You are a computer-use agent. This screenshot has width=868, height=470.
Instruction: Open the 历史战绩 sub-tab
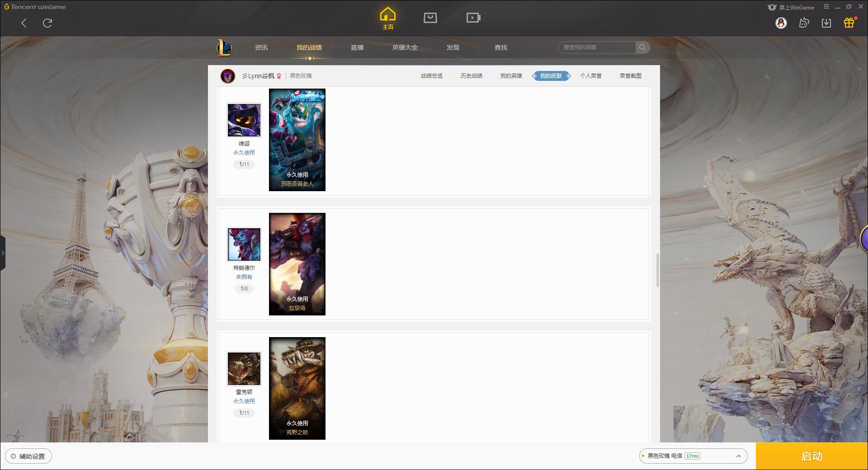point(472,76)
